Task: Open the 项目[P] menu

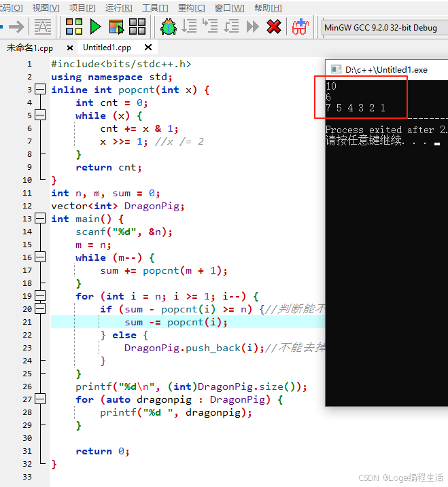Action: pos(82,7)
